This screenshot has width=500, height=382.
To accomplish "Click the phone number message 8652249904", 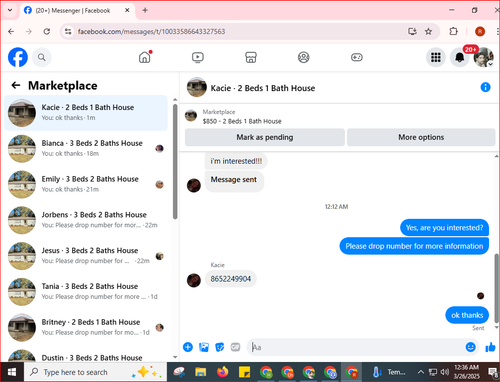I will click(231, 279).
